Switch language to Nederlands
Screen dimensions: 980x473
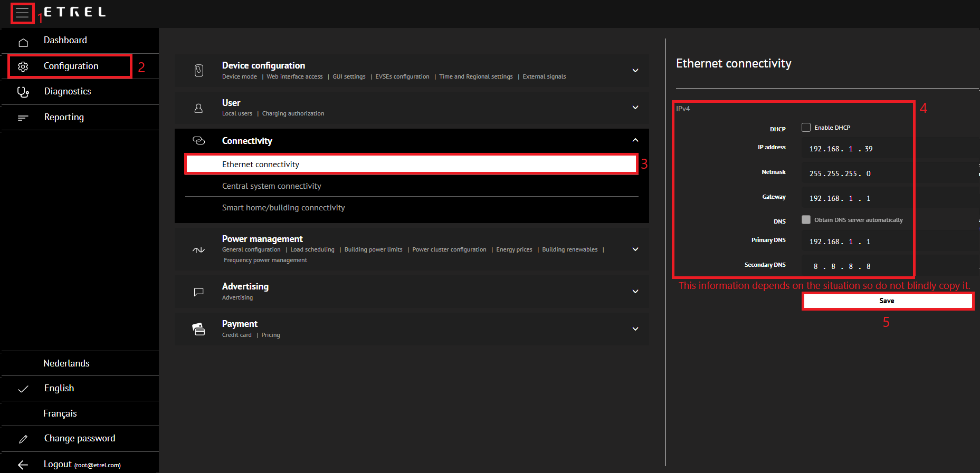66,363
